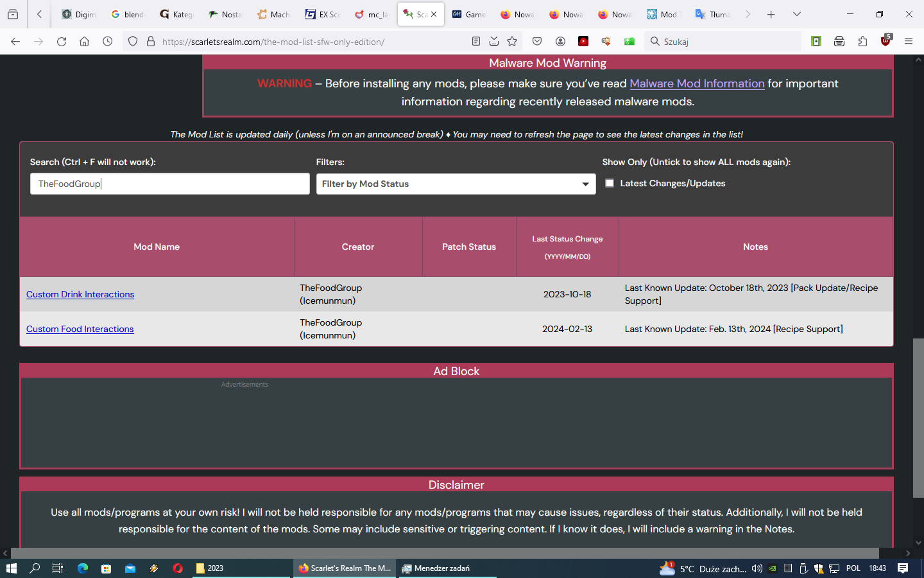Reload the current page
Image resolution: width=924 pixels, height=578 pixels.
pyautogui.click(x=62, y=41)
